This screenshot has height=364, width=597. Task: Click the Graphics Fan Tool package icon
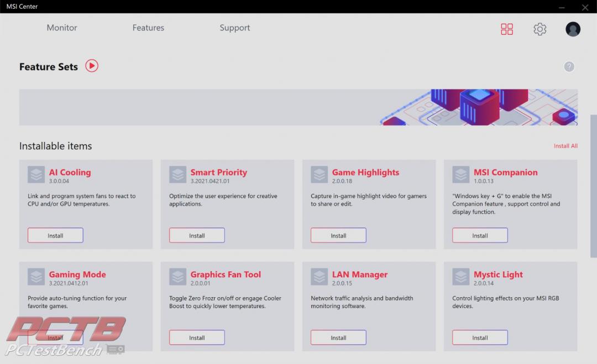[x=178, y=277]
